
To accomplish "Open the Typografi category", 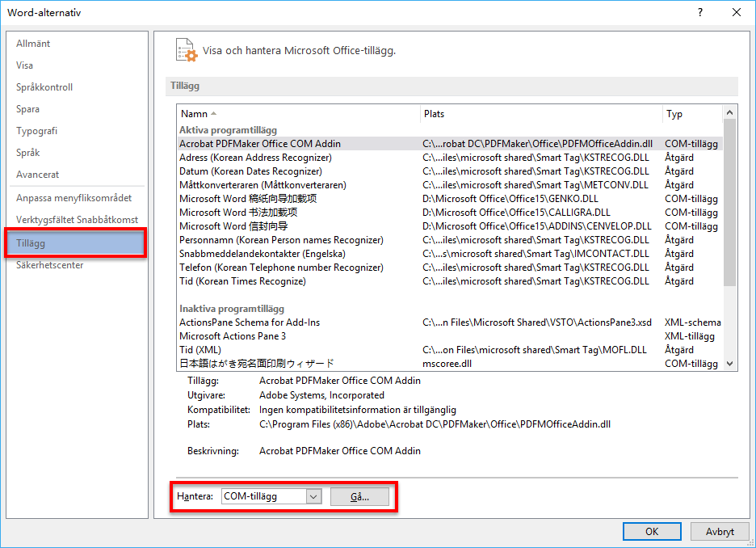I will pos(76,131).
